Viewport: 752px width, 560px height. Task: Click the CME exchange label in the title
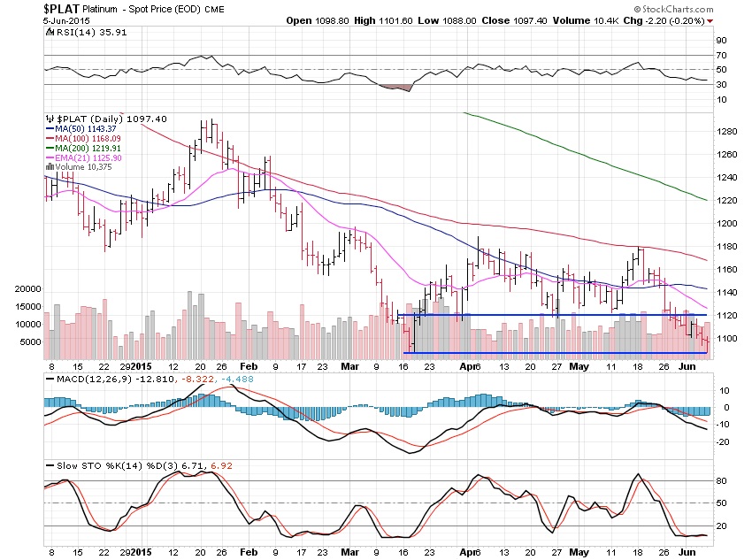[x=214, y=10]
